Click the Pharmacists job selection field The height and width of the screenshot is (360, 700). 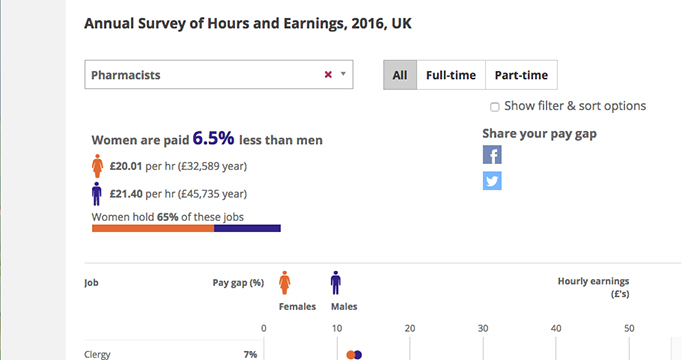(219, 75)
